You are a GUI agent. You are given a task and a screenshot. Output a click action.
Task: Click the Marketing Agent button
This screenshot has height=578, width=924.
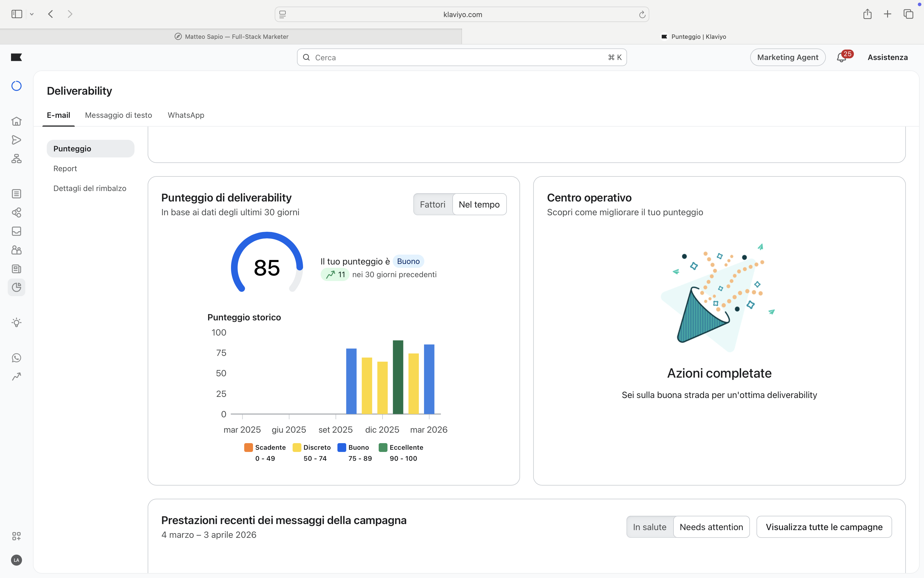tap(788, 57)
